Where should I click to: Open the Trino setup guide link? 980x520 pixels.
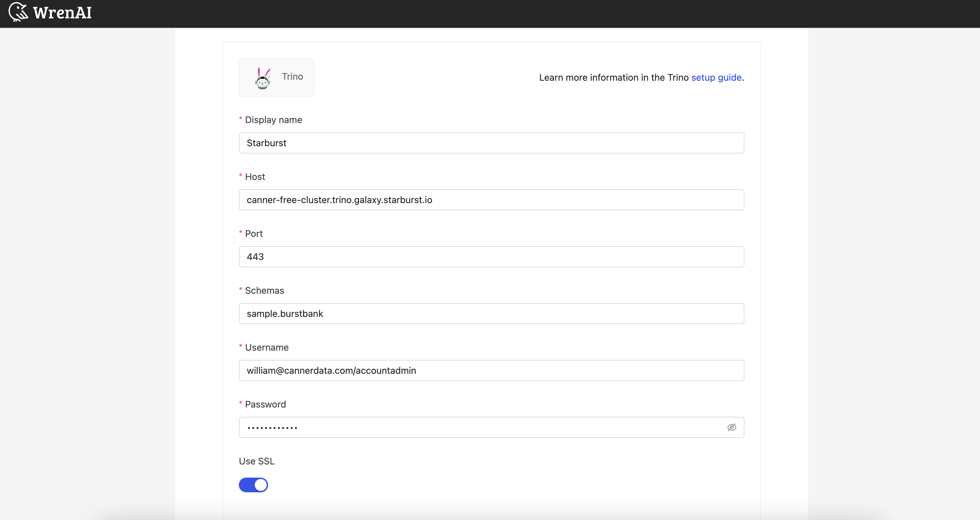[716, 78]
